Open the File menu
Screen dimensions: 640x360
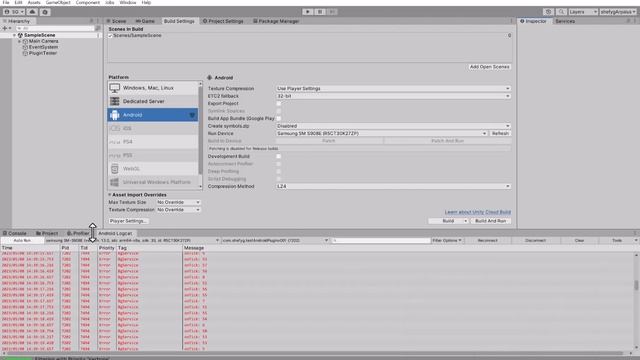pyautogui.click(x=6, y=2)
